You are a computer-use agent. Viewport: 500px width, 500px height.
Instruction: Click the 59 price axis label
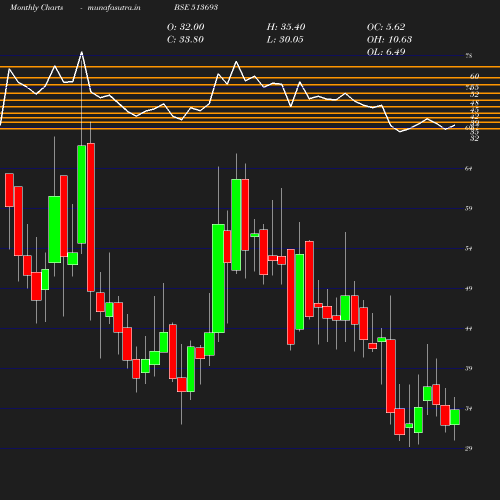[x=469, y=209]
